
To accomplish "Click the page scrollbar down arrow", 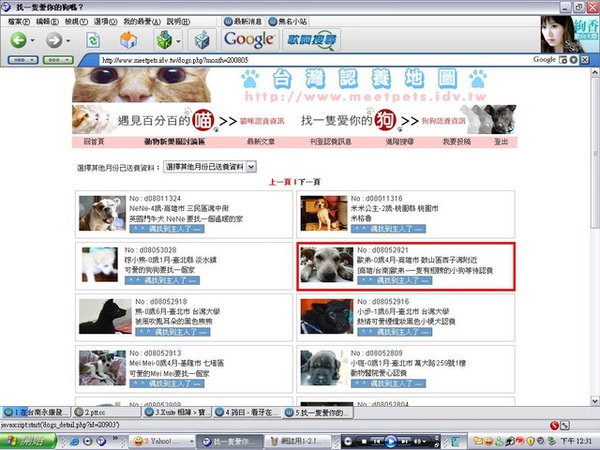I will click(595, 401).
